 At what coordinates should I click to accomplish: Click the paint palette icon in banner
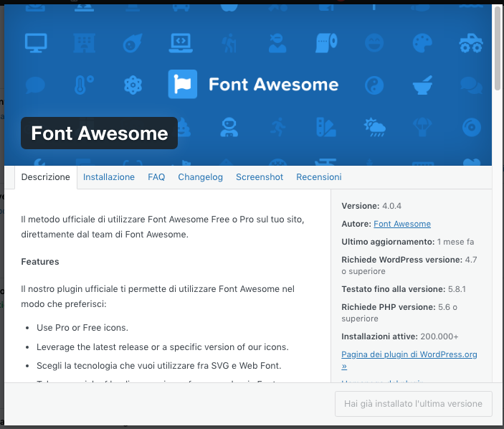pyautogui.click(x=422, y=43)
